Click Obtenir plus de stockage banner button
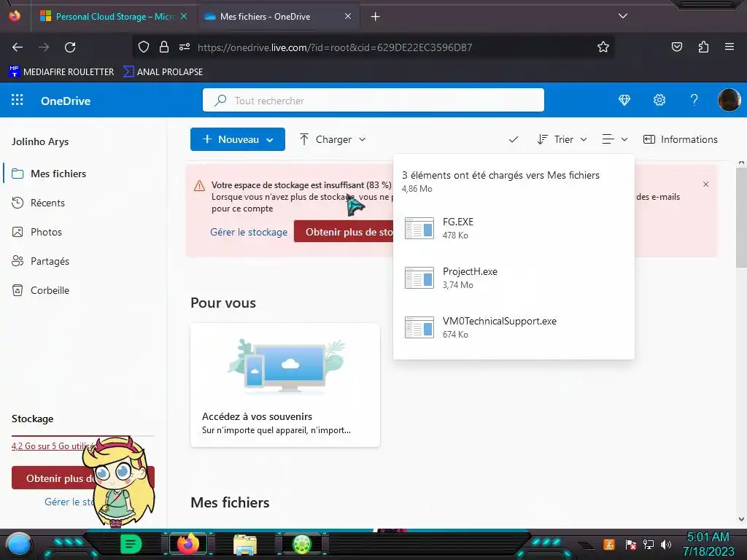 pyautogui.click(x=344, y=232)
